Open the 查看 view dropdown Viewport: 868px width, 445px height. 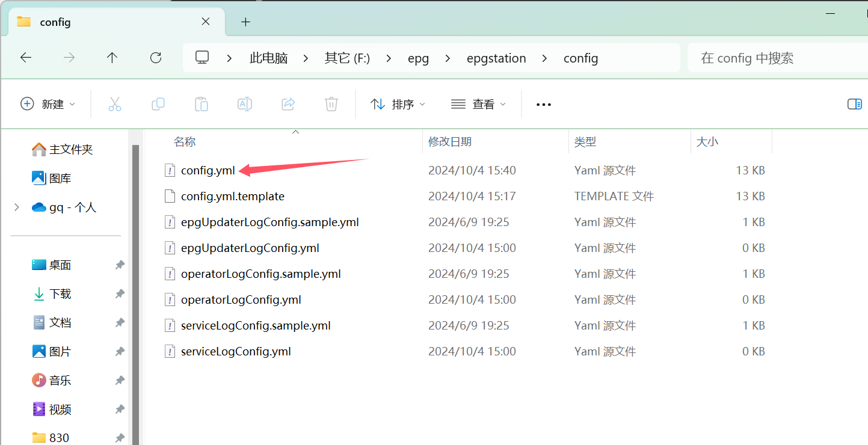(478, 104)
